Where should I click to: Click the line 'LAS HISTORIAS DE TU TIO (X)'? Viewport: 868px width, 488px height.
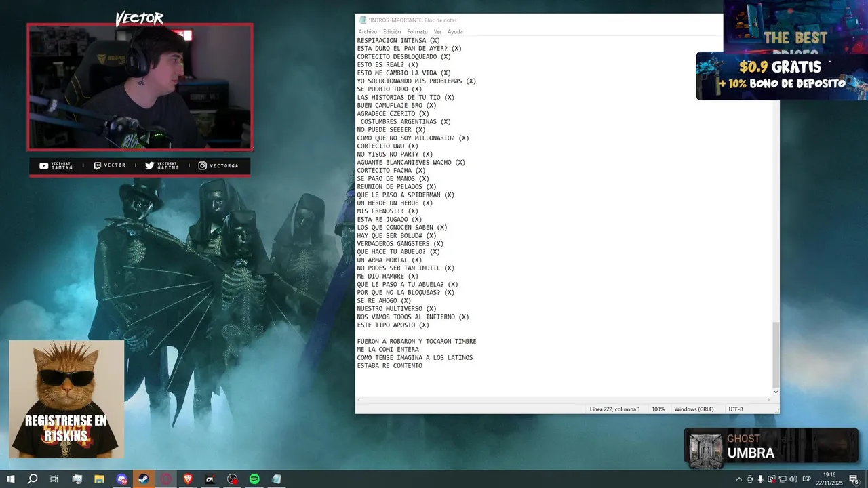click(406, 98)
